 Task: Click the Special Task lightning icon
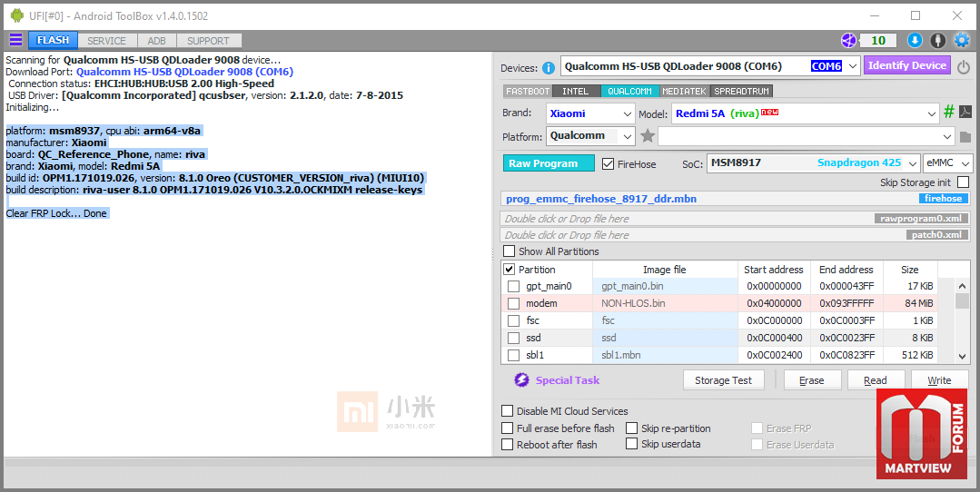click(x=521, y=380)
